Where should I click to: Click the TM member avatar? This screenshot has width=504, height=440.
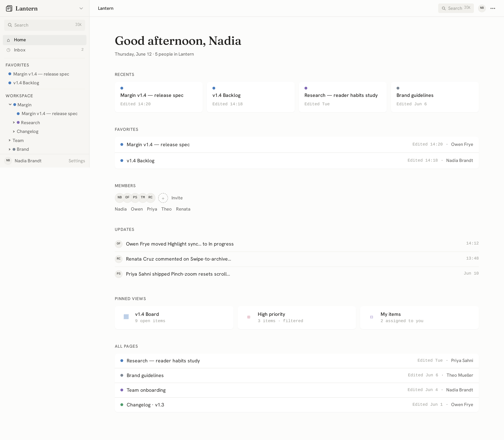pos(143,198)
